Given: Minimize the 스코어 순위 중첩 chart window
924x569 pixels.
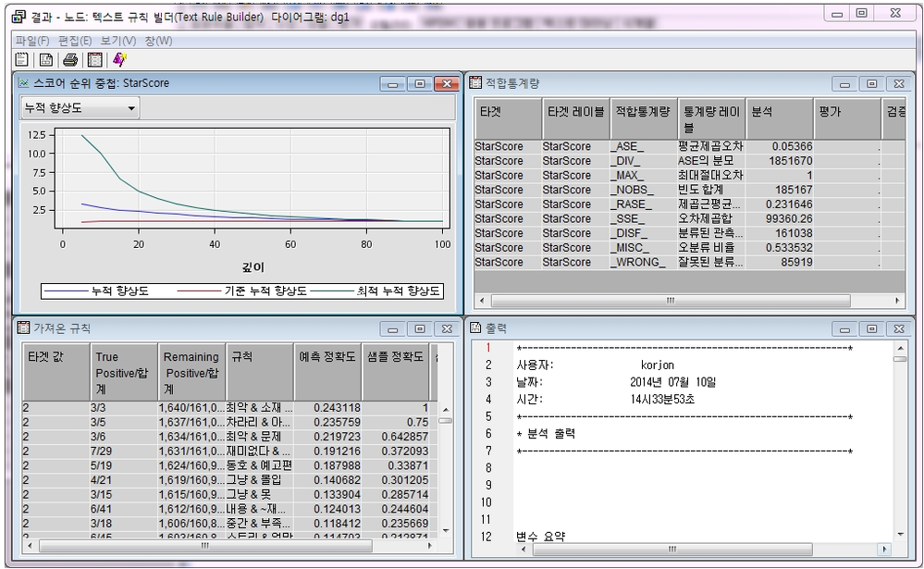Looking at the screenshot, I should coord(392,83).
